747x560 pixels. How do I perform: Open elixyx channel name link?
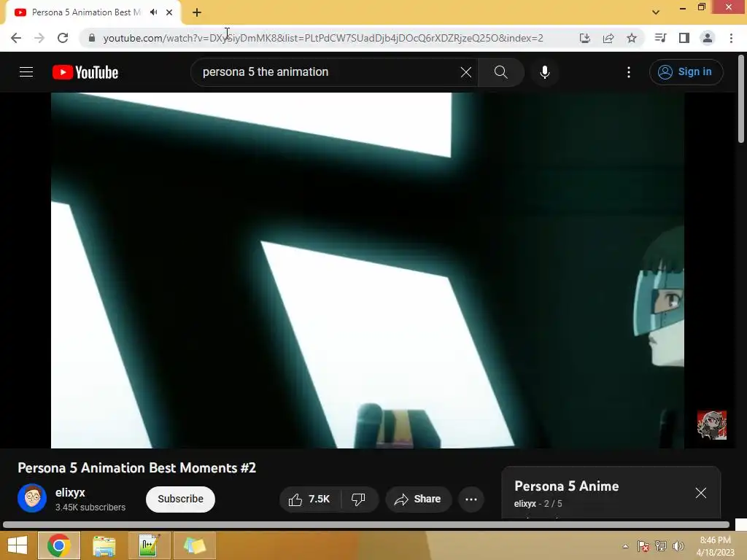coord(70,492)
